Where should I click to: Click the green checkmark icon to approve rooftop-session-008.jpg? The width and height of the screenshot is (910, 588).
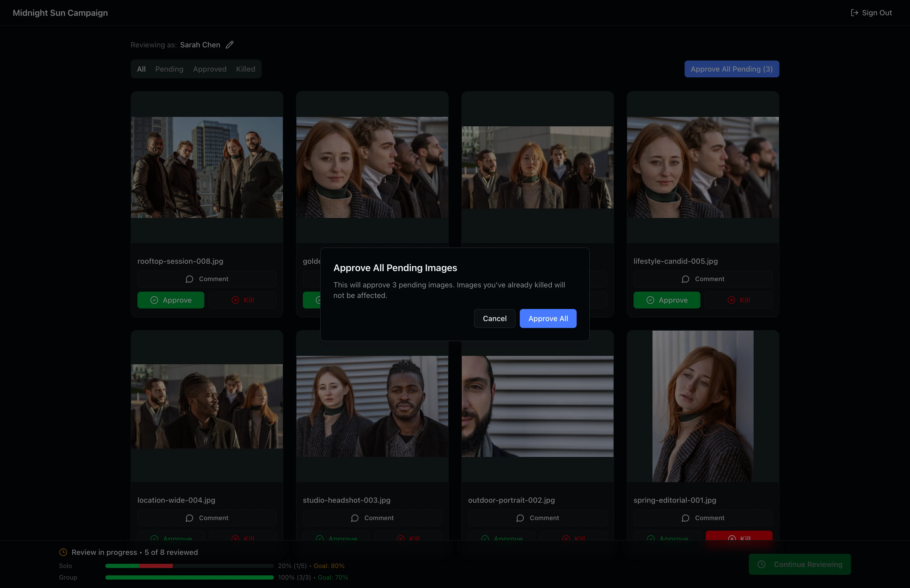point(154,300)
